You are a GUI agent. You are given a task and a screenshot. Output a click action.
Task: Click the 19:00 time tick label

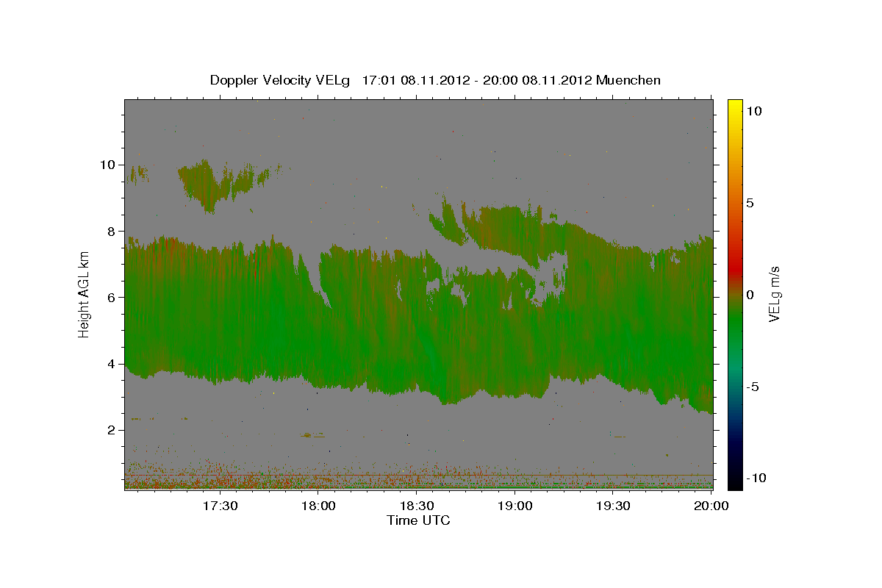pyautogui.click(x=515, y=506)
